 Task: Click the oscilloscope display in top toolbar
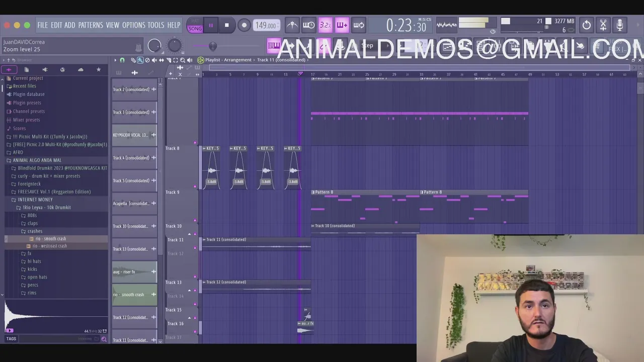click(x=446, y=25)
